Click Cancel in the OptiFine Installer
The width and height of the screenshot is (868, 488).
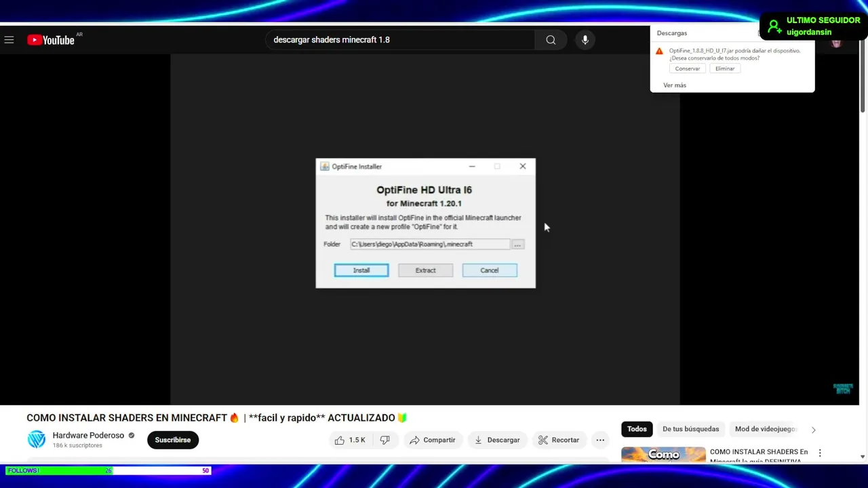(490, 270)
